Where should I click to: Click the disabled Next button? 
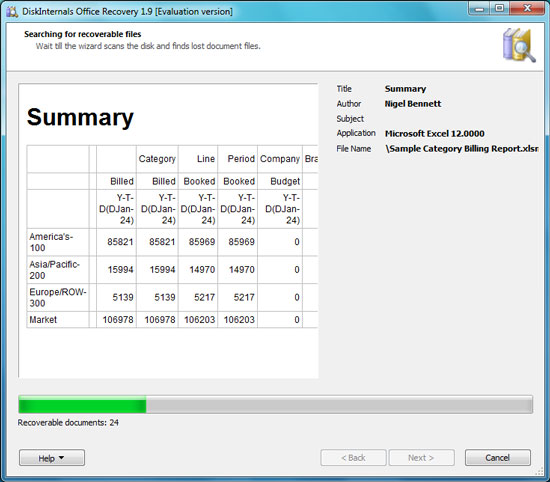click(421, 458)
